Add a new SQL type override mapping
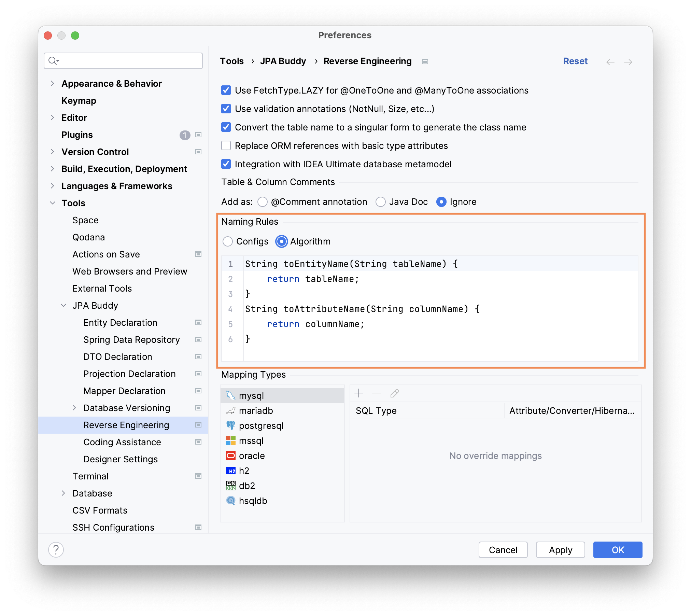691x616 pixels. point(359,393)
